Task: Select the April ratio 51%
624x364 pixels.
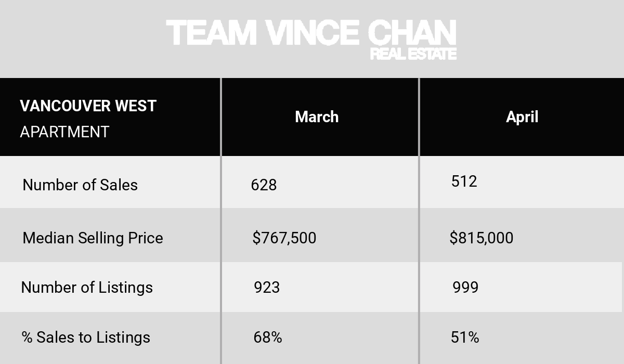Action: [x=465, y=337]
